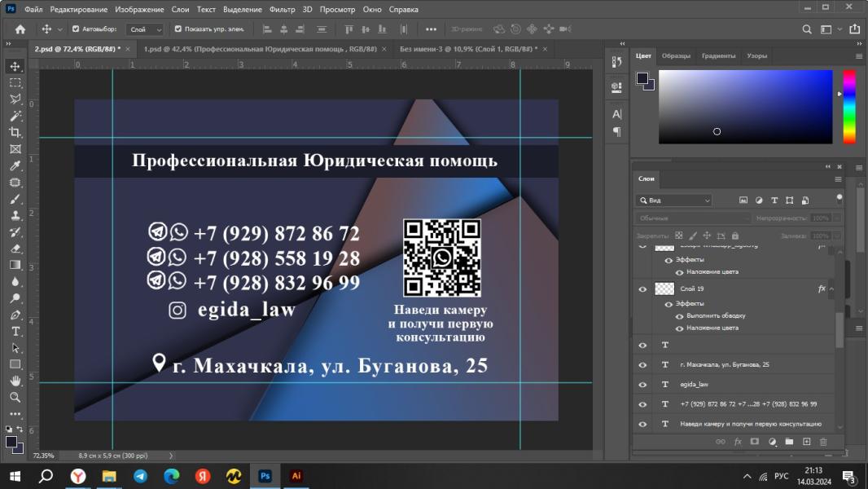Select the Brush tool

[15, 199]
